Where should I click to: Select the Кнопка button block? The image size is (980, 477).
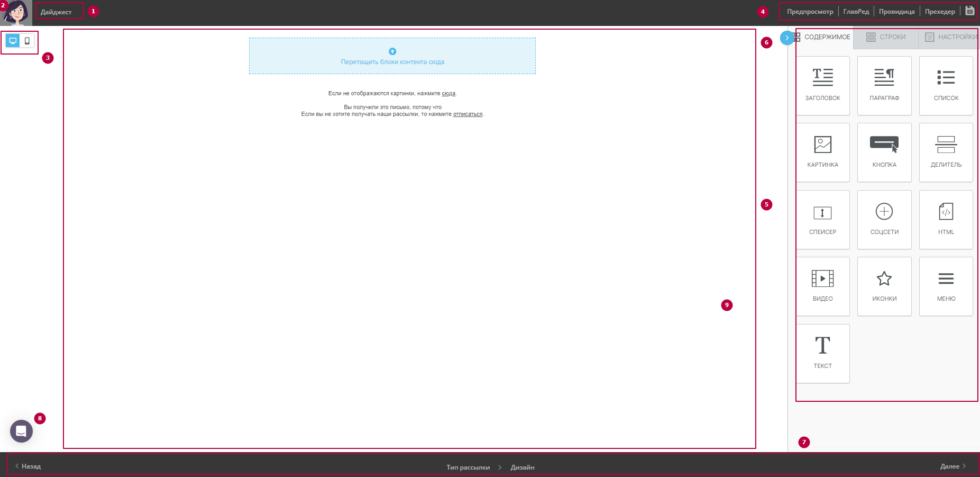pos(884,152)
